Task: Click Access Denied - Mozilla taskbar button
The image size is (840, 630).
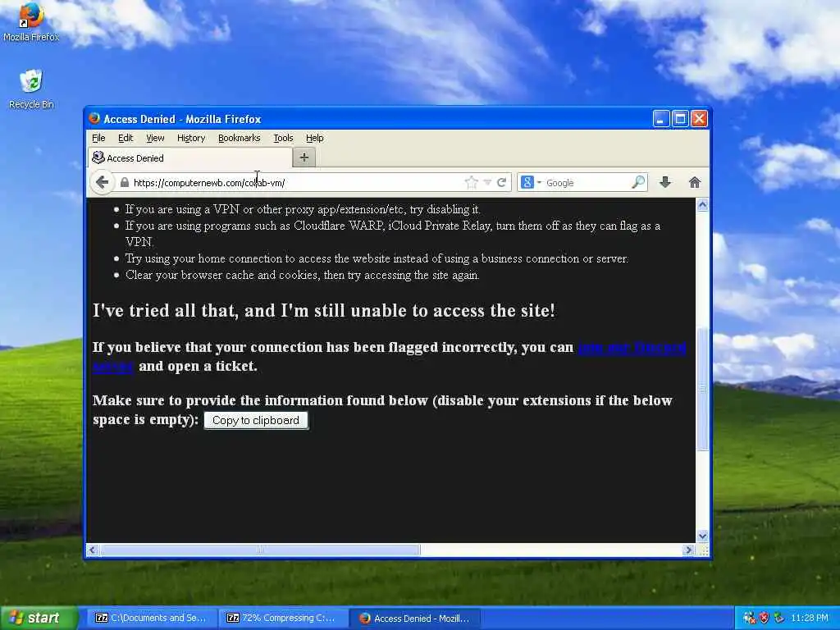Action: coord(415,619)
